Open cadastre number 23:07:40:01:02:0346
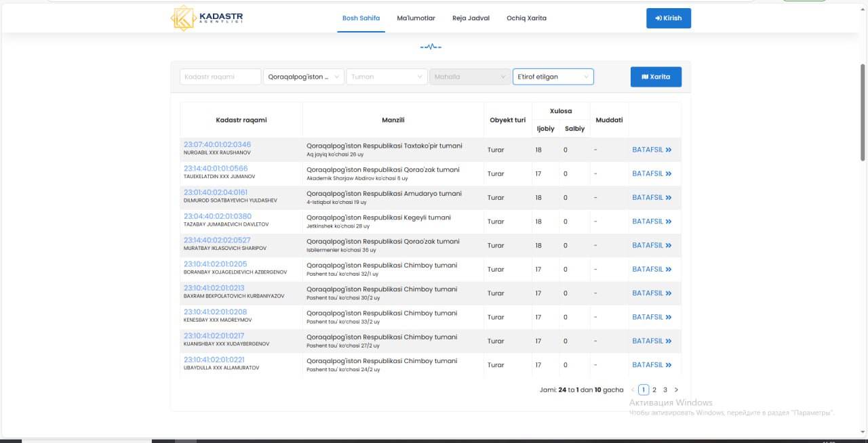Viewport: 868px width, 443px height. pos(217,145)
